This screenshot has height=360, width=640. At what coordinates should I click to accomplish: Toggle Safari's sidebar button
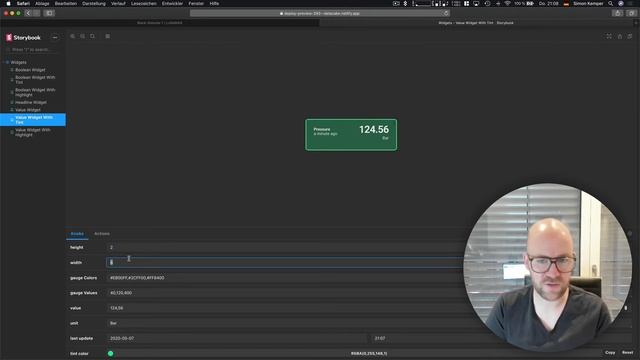coord(49,13)
